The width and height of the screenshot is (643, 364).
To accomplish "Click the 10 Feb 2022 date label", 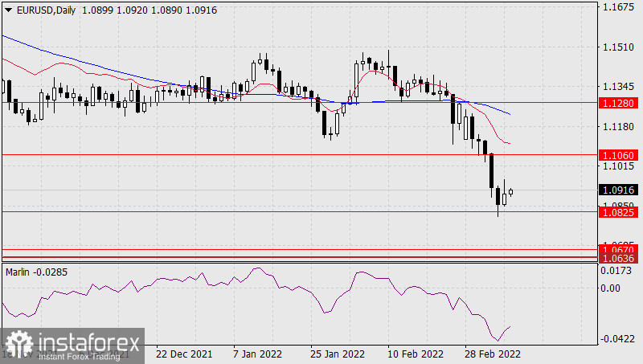I will (416, 354).
